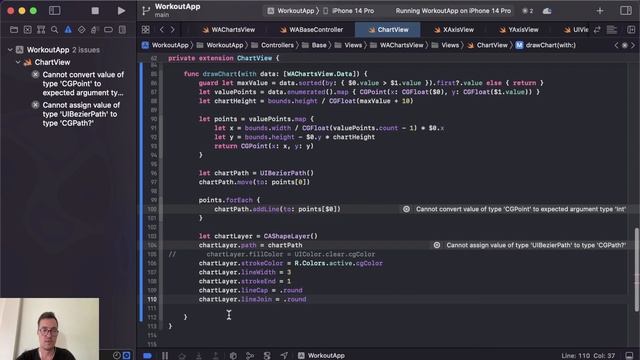Open the Project navigator folder icon
The image size is (640, 360).
tap(14, 29)
